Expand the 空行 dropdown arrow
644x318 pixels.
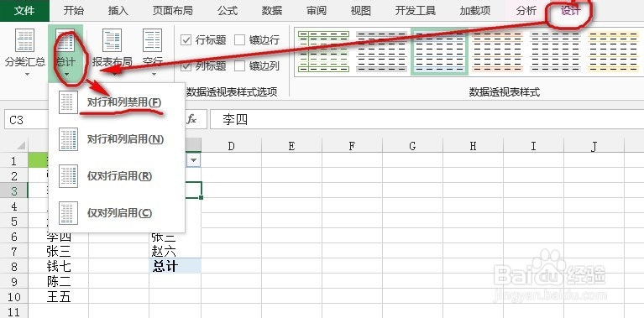154,75
